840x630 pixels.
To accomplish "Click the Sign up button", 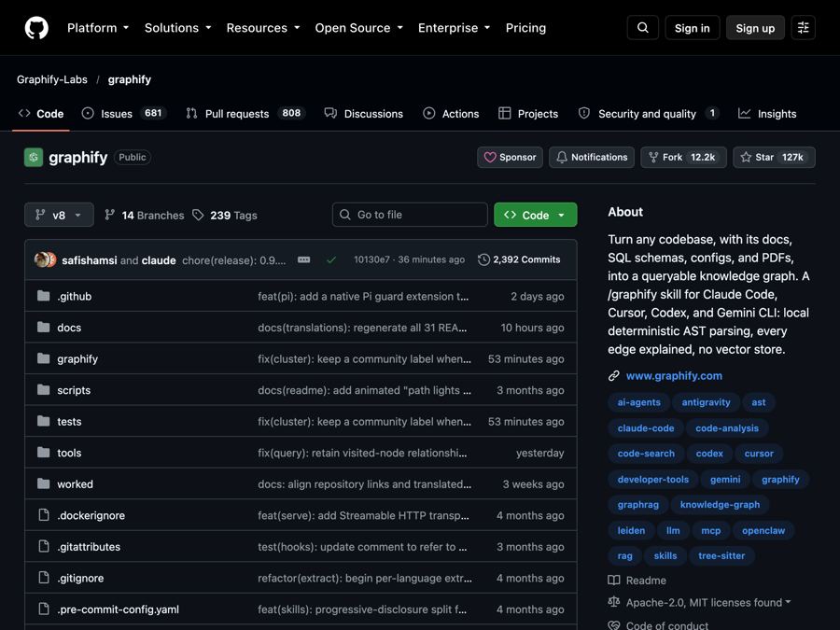I will click(x=755, y=28).
